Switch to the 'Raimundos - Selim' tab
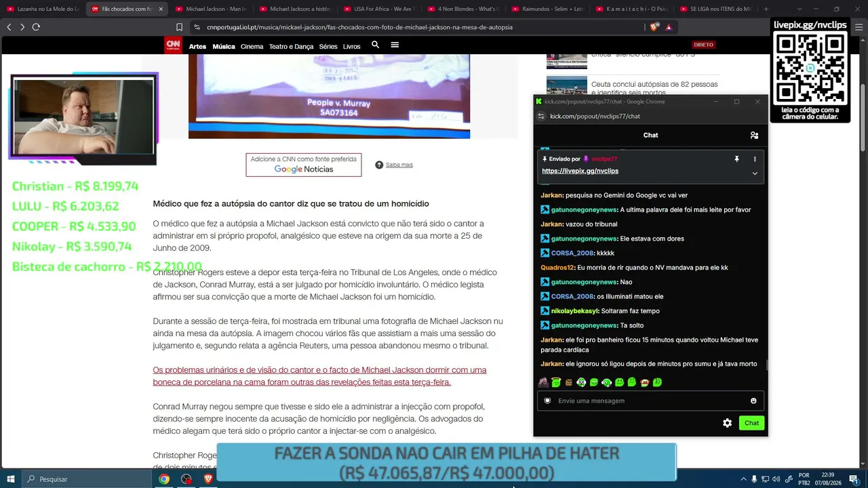 point(548,9)
